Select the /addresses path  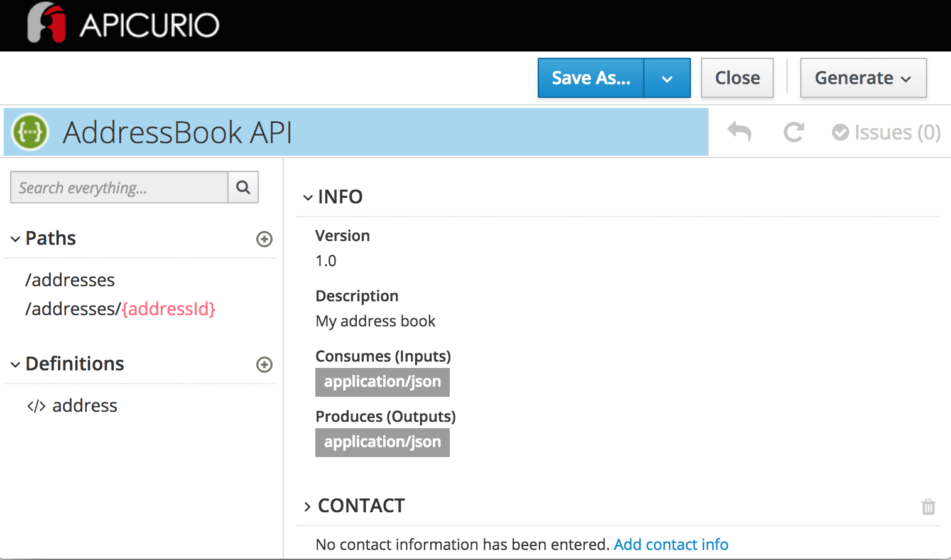tap(70, 280)
